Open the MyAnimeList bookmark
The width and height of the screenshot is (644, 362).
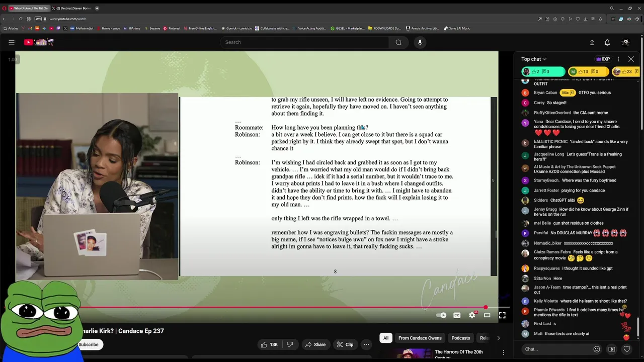coord(82,28)
